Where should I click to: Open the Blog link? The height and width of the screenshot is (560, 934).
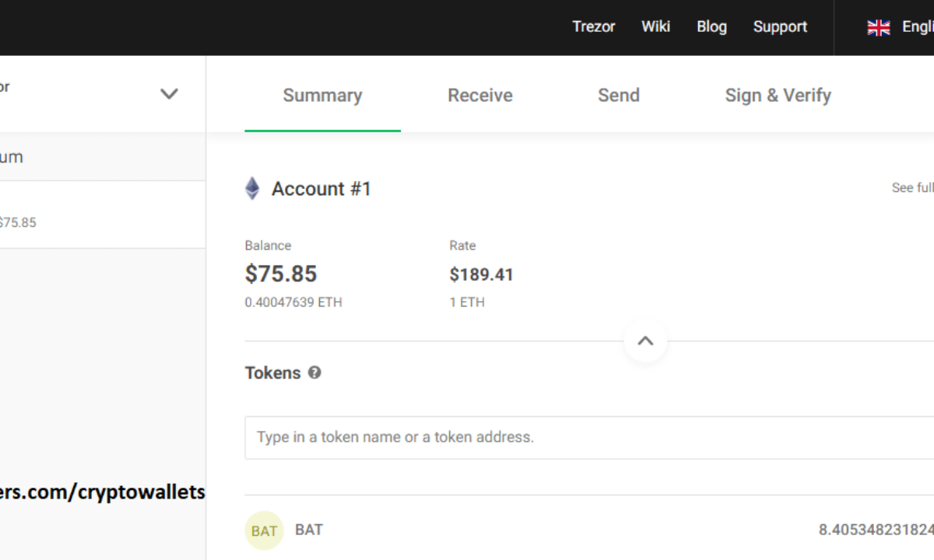711,26
